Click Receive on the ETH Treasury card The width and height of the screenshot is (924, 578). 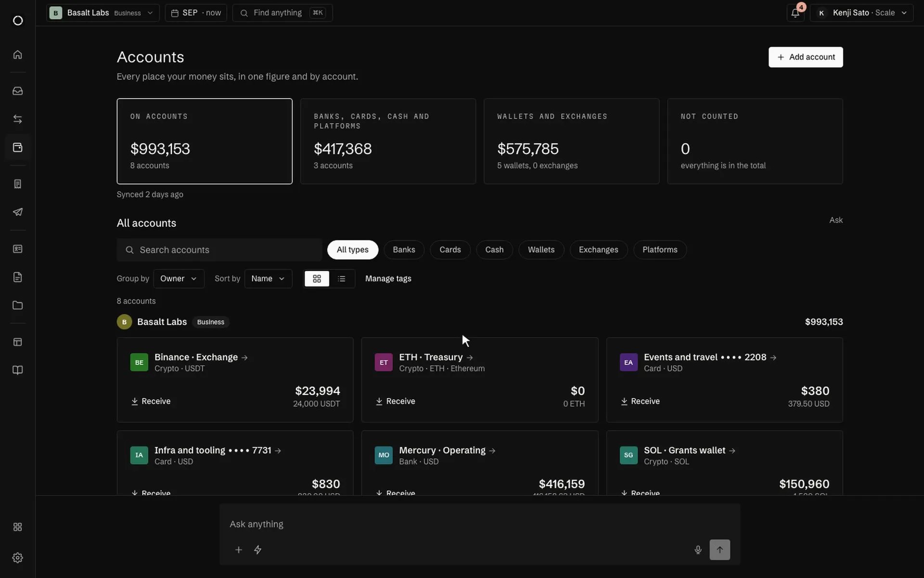(x=395, y=401)
